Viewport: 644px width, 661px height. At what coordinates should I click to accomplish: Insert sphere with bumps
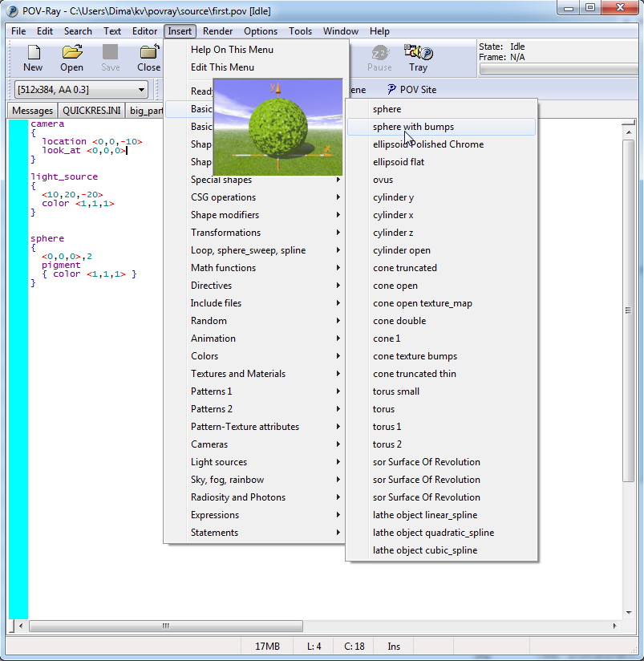(x=441, y=127)
